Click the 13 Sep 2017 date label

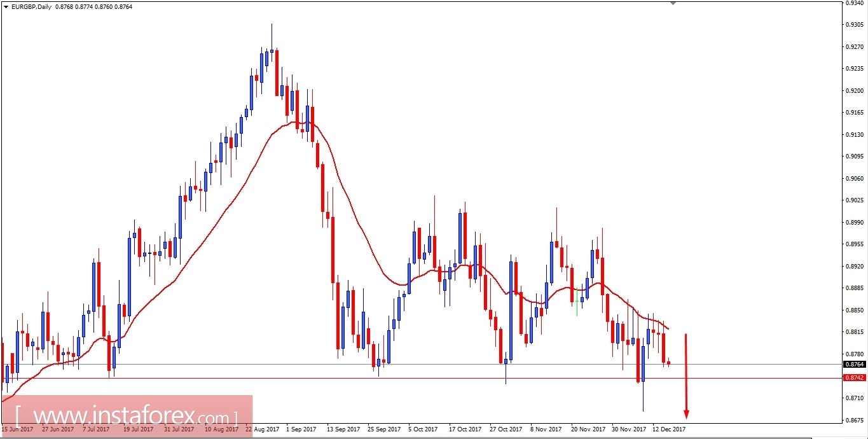click(x=342, y=429)
